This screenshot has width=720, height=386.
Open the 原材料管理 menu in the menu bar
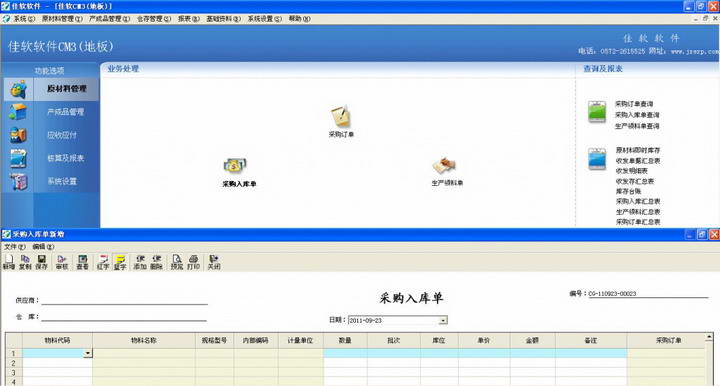(62, 19)
